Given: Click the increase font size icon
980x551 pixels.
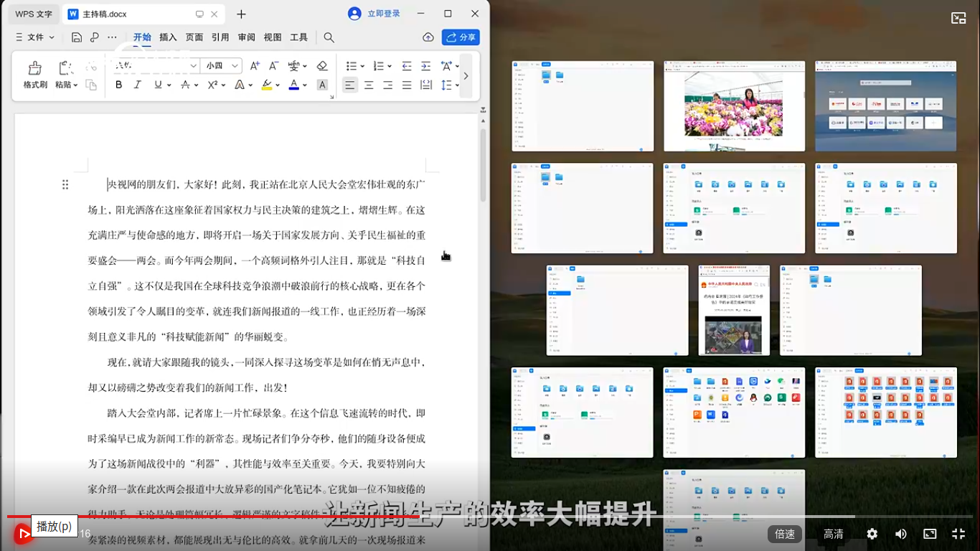Looking at the screenshot, I should [x=255, y=66].
